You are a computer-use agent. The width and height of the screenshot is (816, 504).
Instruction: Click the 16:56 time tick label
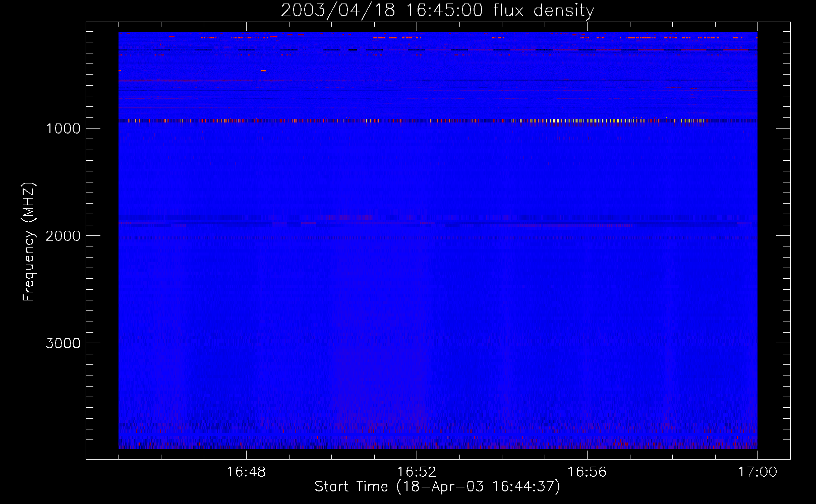pyautogui.click(x=587, y=472)
